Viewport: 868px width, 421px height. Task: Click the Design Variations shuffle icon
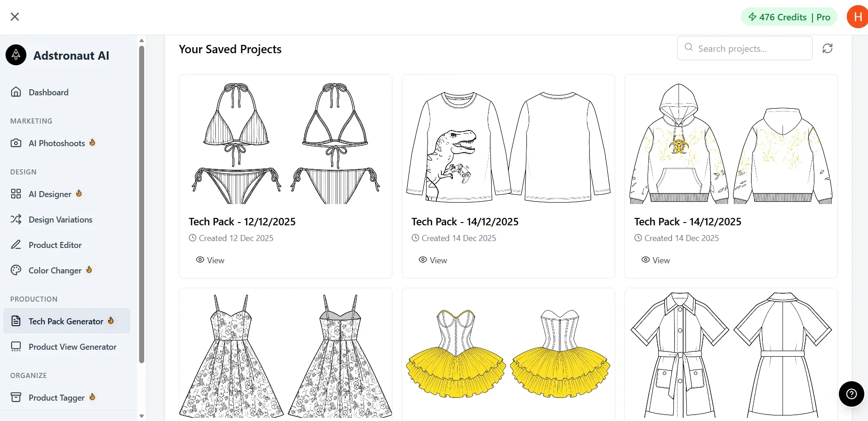(16, 219)
